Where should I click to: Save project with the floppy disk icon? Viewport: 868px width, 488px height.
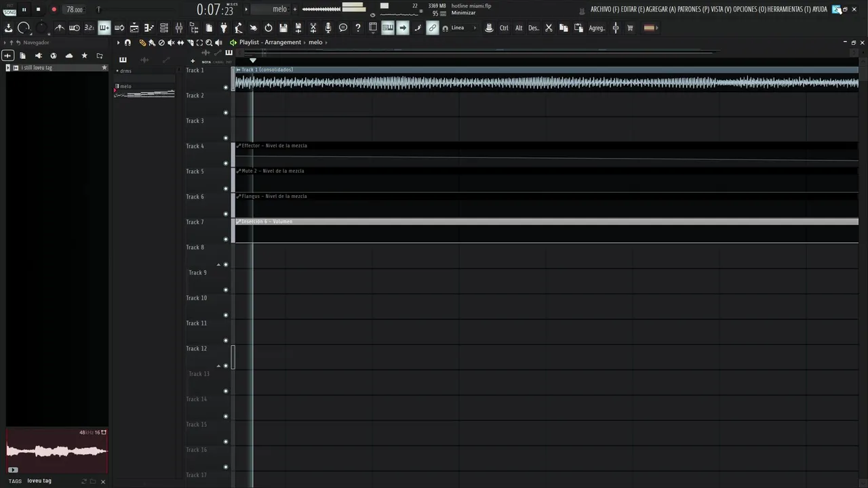click(283, 28)
